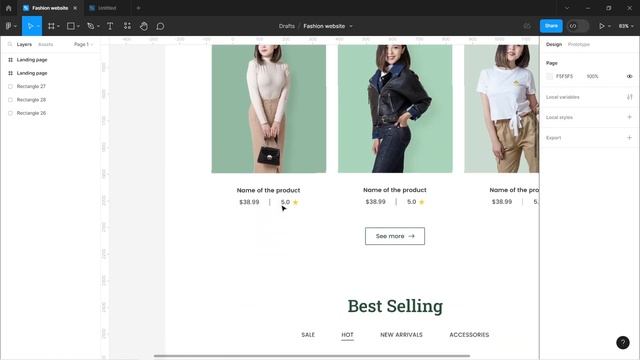Viewport: 640px width, 360px height.
Task: Add an export setting with plus icon
Action: [x=629, y=138]
